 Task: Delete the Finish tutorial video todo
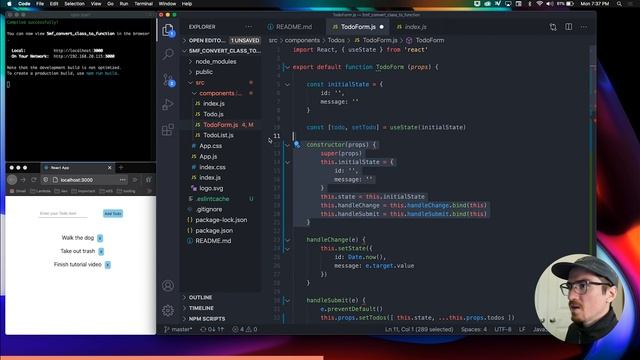coord(108,265)
